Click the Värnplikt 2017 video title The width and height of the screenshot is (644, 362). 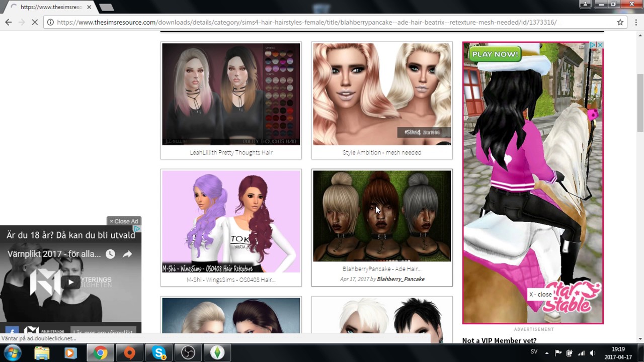pyautogui.click(x=54, y=254)
